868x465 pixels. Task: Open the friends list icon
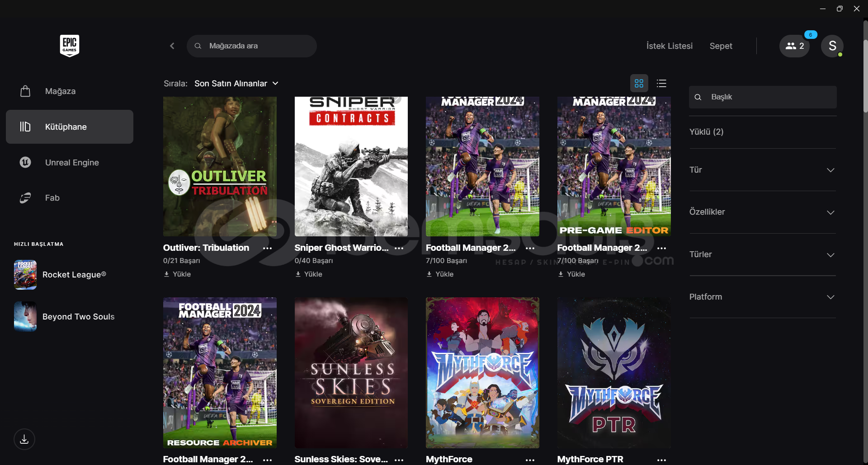tap(794, 46)
